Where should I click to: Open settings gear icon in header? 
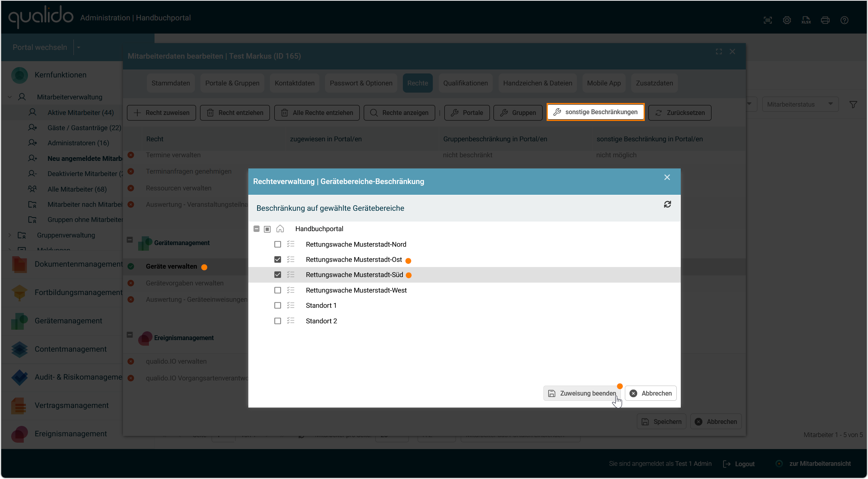click(x=787, y=20)
